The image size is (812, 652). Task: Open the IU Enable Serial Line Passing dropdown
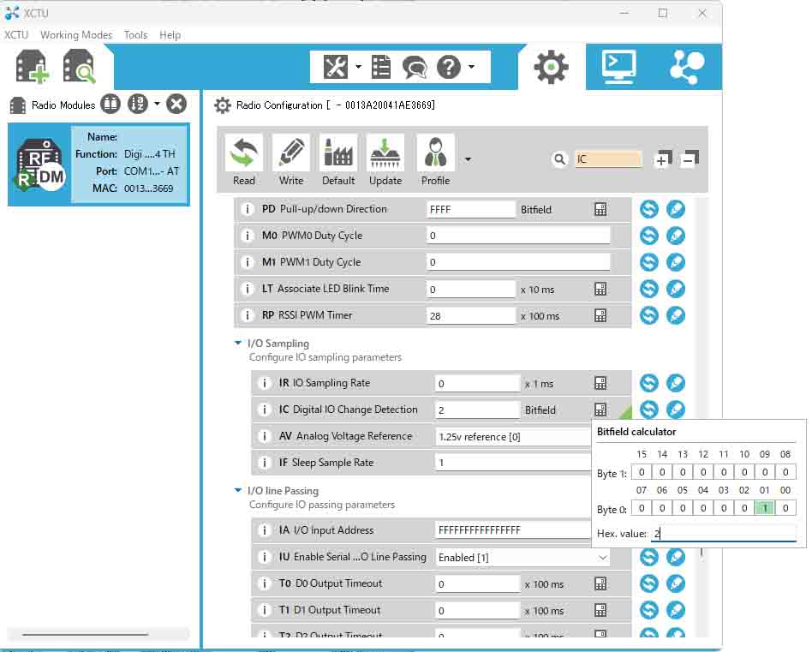[x=522, y=557]
